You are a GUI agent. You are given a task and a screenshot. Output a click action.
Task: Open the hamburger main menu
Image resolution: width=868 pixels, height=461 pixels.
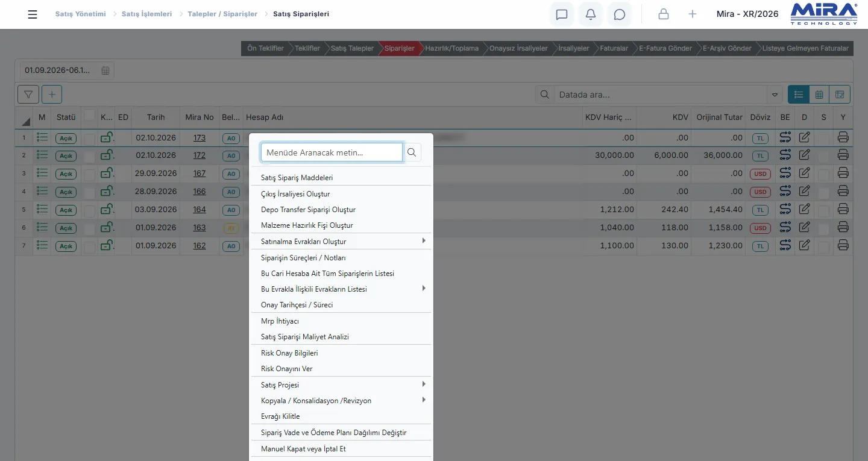(33, 14)
